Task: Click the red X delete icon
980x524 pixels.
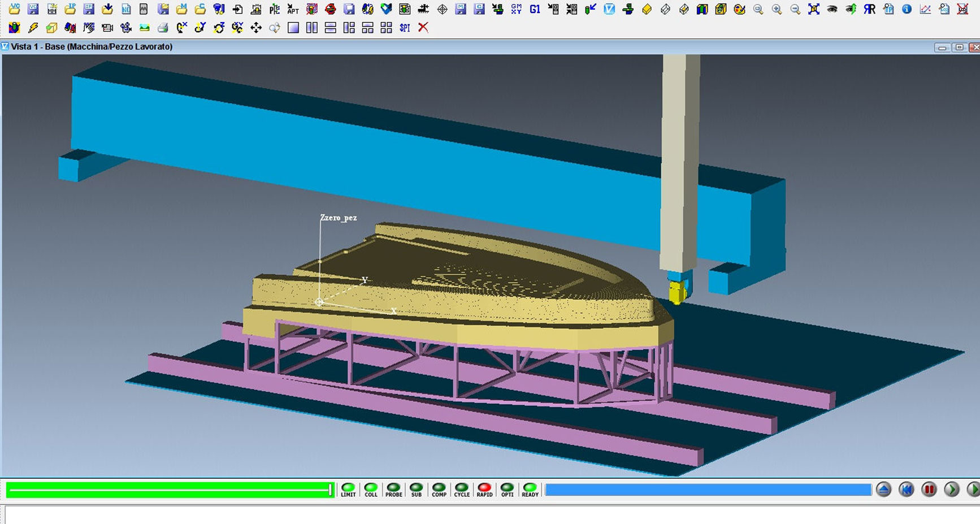Action: coord(423,28)
